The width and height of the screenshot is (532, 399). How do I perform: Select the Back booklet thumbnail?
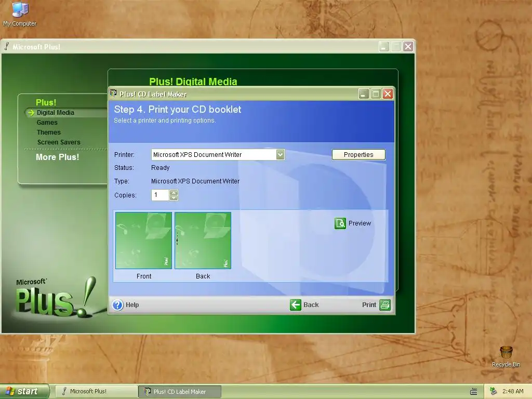203,241
